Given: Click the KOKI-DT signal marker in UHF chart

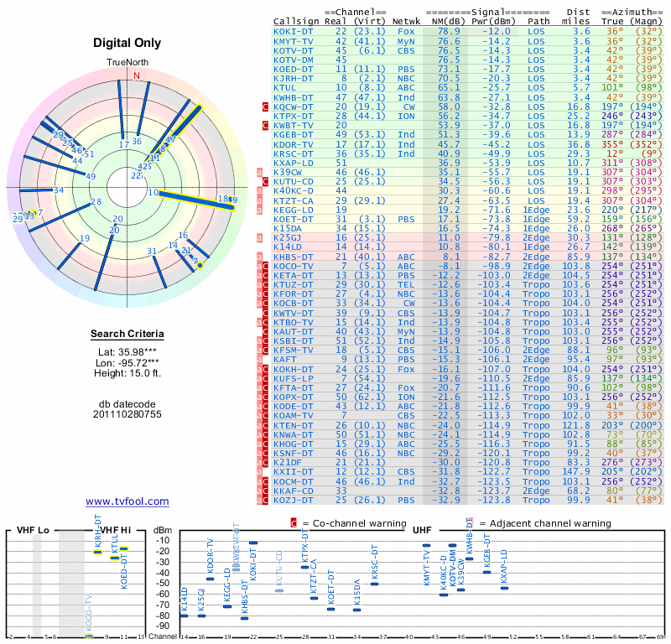Looking at the screenshot, I should tap(253, 543).
